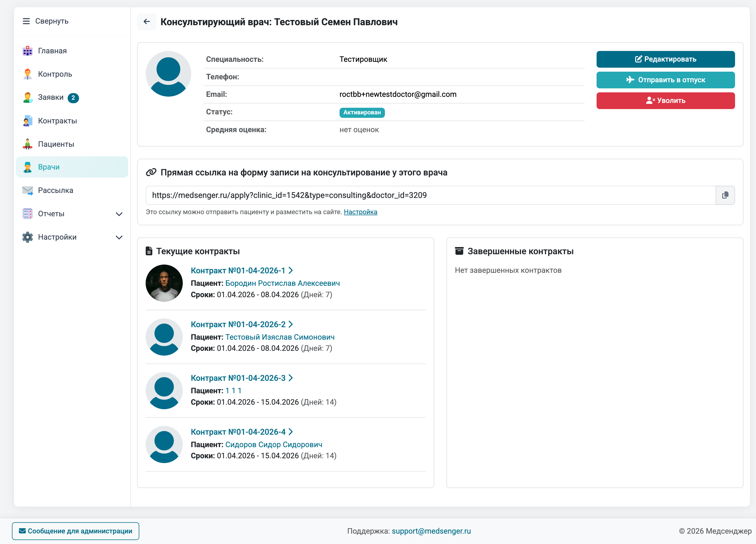Open the patient named 1 1 1

point(233,391)
